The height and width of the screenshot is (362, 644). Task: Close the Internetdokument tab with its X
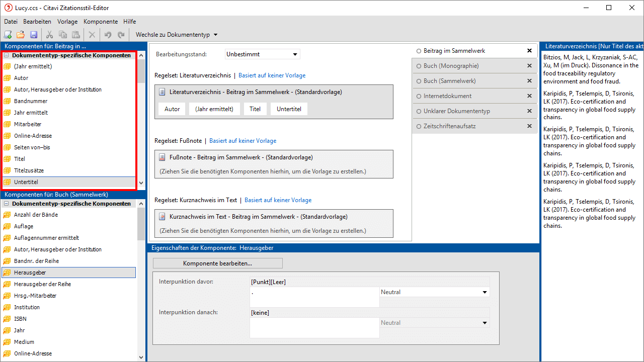(x=529, y=96)
